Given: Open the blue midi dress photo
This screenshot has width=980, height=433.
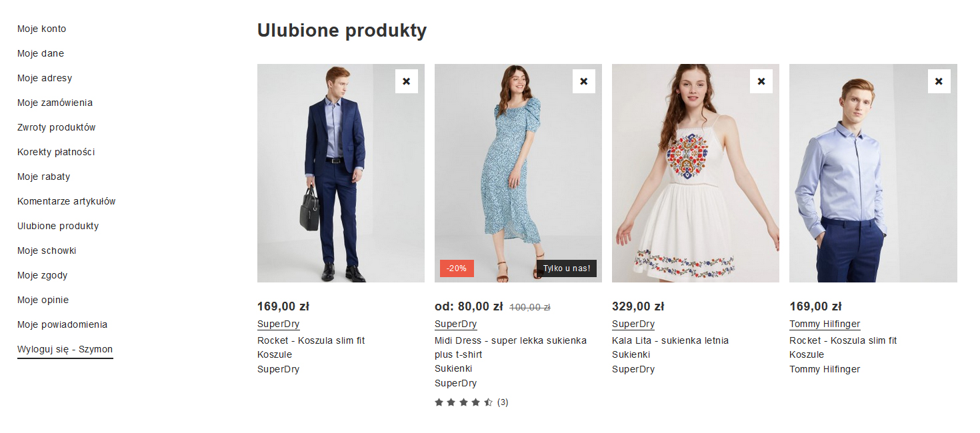Looking at the screenshot, I should click(518, 173).
